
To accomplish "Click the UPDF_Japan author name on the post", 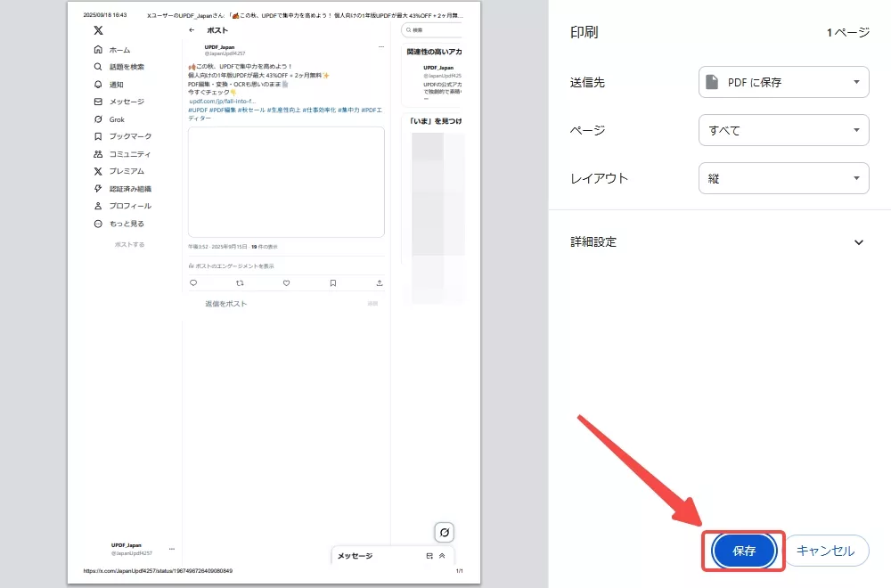I will 219,47.
